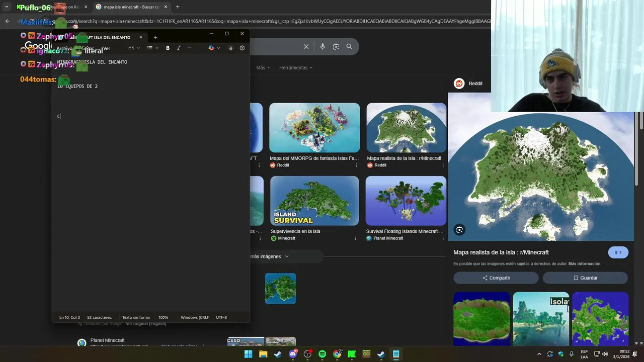Open Survival Floating Islands image result
This screenshot has height=362, width=644.
[x=406, y=201]
